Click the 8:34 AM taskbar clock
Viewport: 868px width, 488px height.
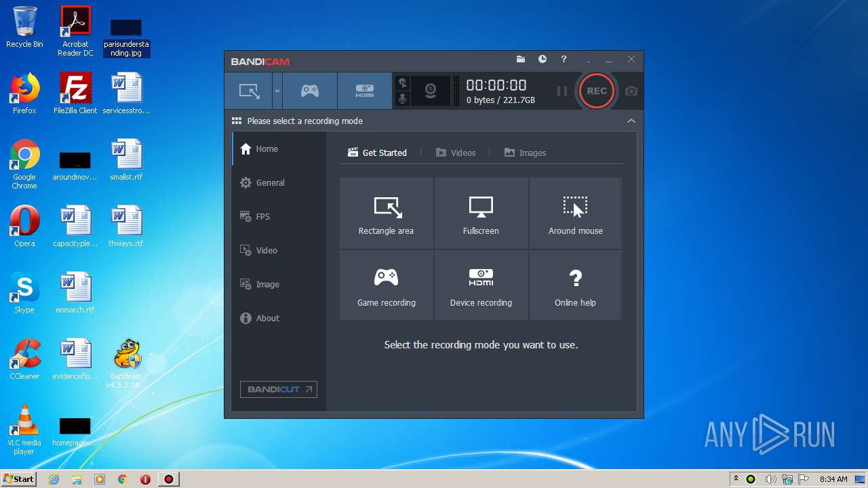(x=833, y=479)
